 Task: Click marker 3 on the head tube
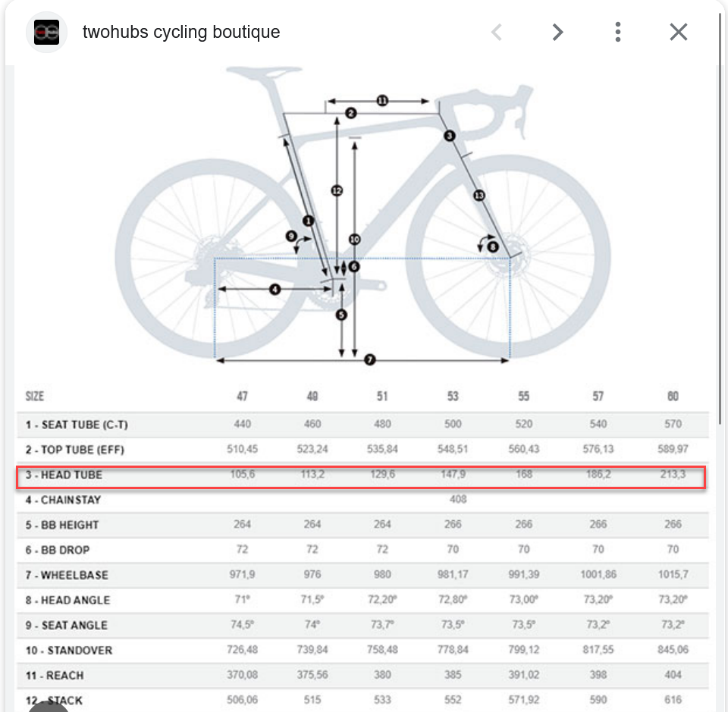450,136
